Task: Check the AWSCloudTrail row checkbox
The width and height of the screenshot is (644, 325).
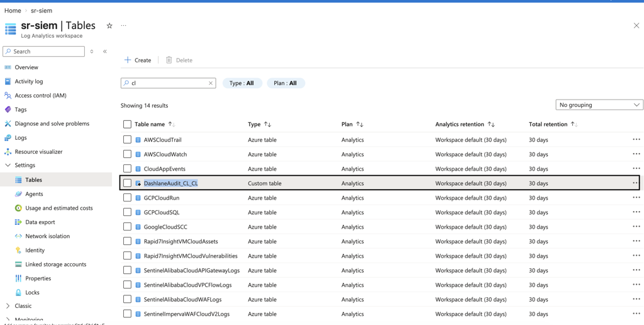Action: coord(127,139)
